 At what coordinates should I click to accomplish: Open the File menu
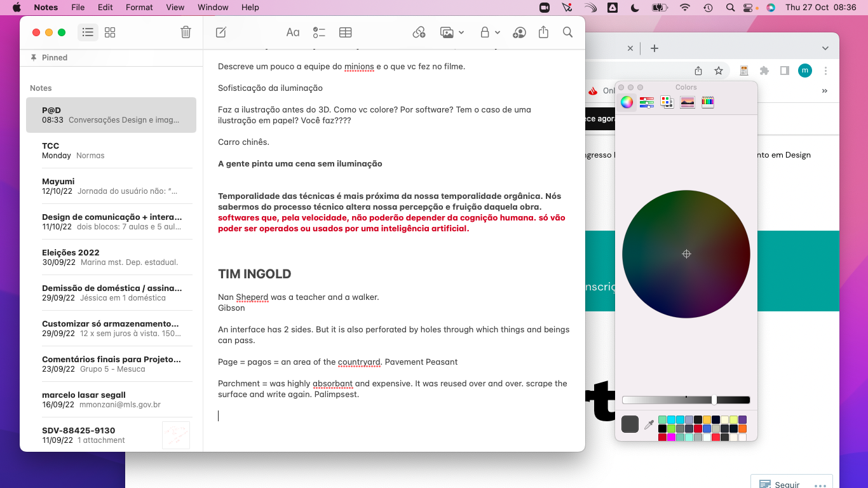(x=78, y=7)
